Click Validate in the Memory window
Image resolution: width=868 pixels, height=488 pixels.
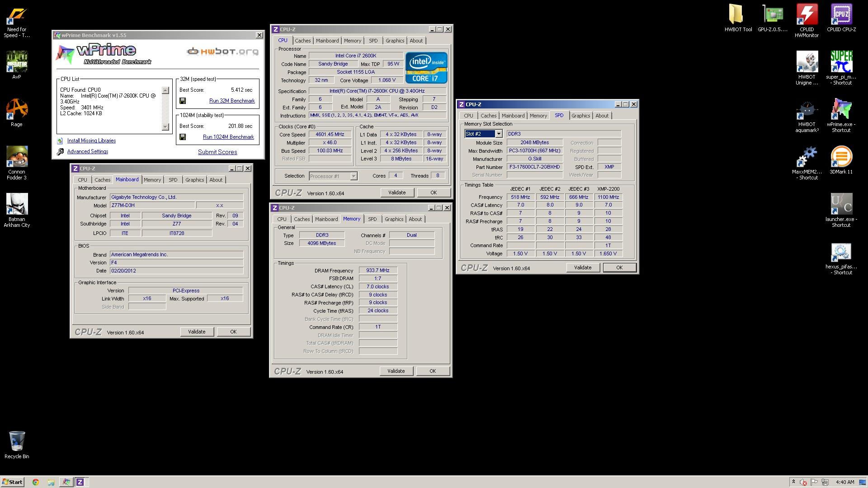pyautogui.click(x=396, y=371)
